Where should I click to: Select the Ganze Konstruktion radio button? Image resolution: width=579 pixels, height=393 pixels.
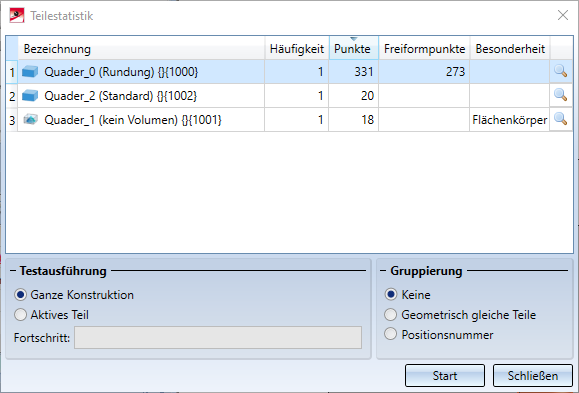point(20,295)
